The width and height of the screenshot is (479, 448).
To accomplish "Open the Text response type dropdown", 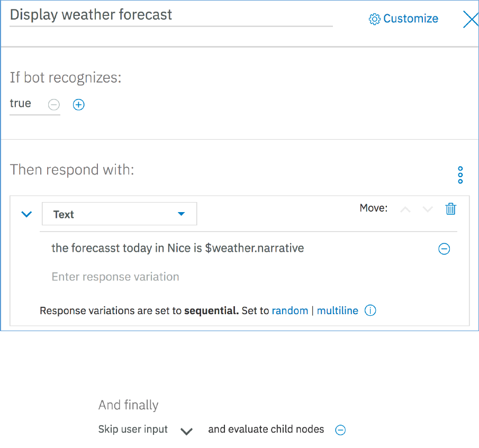I will [x=119, y=214].
